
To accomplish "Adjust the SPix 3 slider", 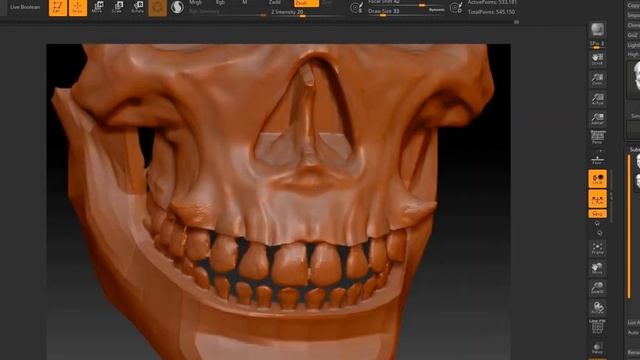I will 597,45.
